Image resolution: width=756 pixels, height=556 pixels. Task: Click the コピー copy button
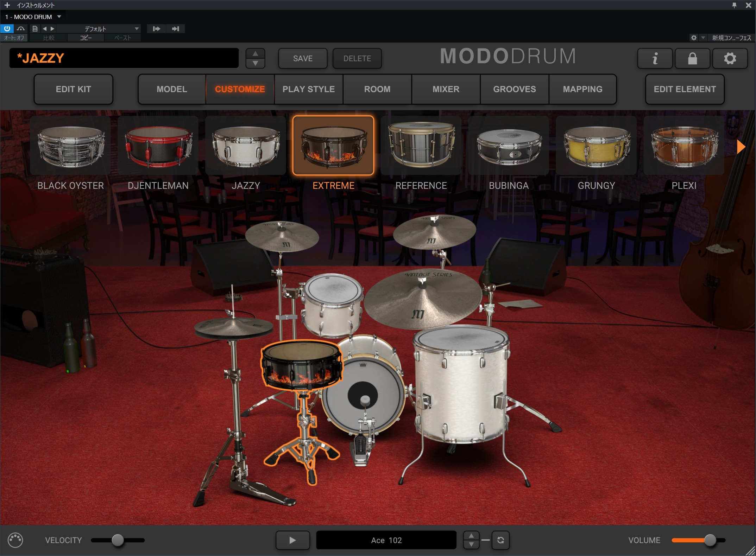pyautogui.click(x=86, y=38)
